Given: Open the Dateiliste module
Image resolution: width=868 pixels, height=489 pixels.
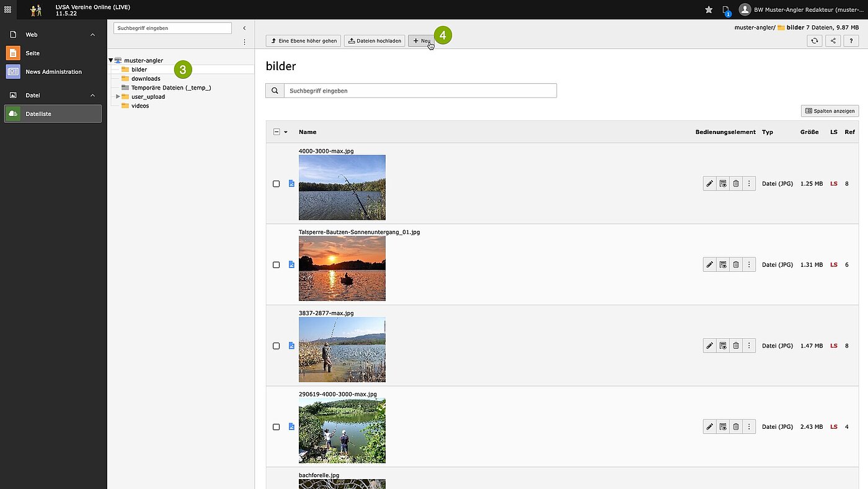Looking at the screenshot, I should point(53,114).
